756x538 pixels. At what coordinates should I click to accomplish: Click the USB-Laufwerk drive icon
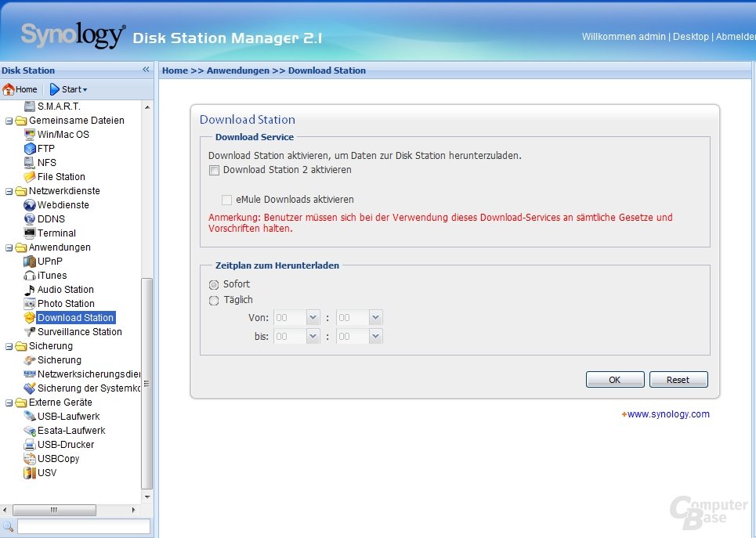(x=30, y=416)
